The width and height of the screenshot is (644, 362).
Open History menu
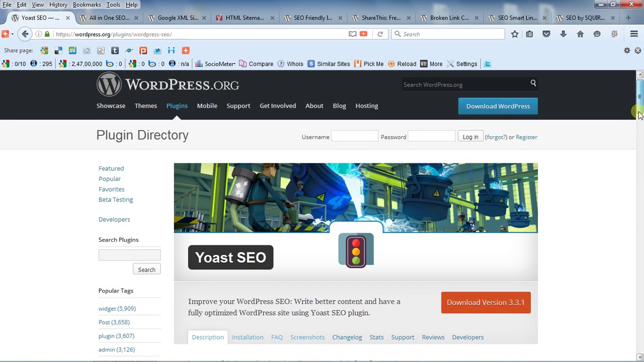point(58,5)
